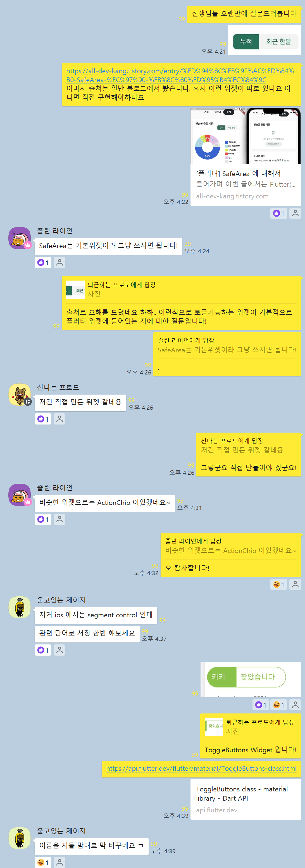View reactors icon beside '저건 직접 만든 위젯' reaction
The width and height of the screenshot is (305, 868).
(59, 419)
